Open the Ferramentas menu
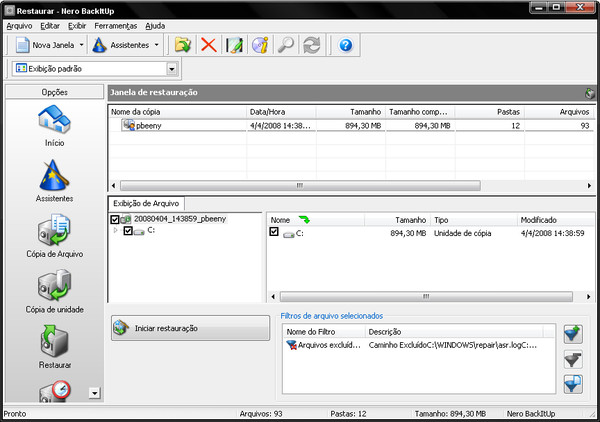This screenshot has height=422, width=600. 116,26
